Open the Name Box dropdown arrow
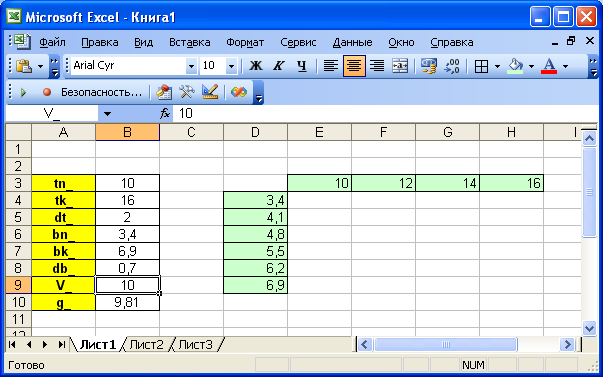603x377 pixels. 107,114
